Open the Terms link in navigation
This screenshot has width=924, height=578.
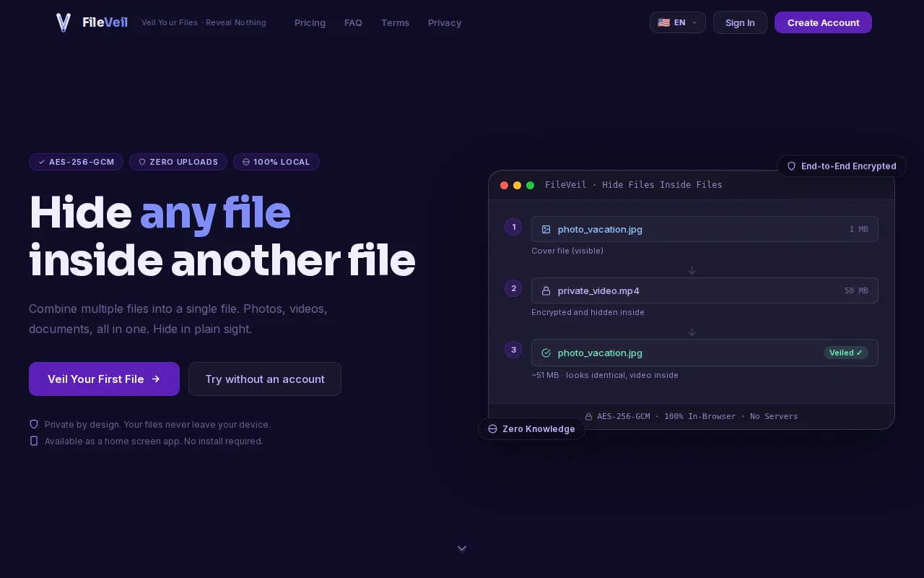(395, 22)
